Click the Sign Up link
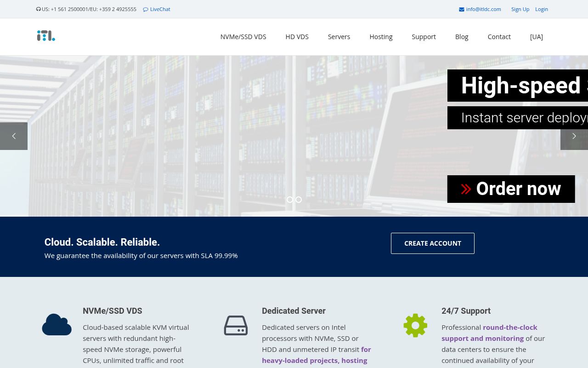 pos(520,9)
